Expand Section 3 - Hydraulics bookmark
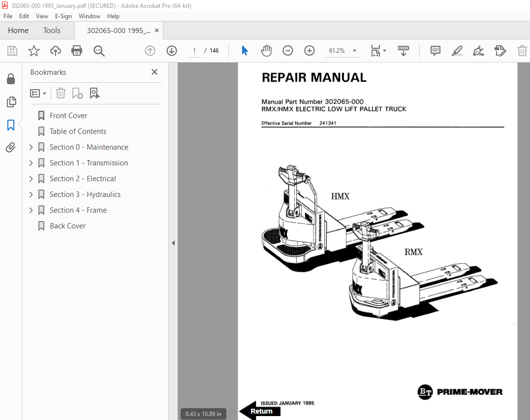 (31, 194)
